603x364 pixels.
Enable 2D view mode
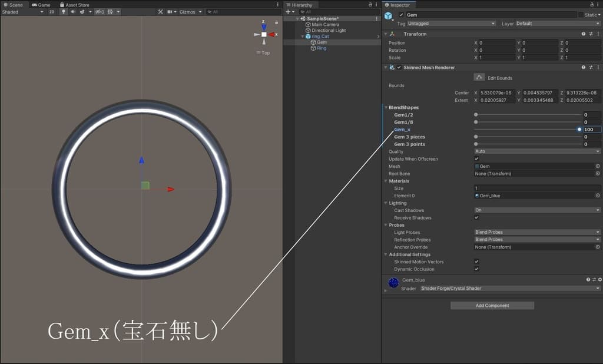pyautogui.click(x=53, y=11)
